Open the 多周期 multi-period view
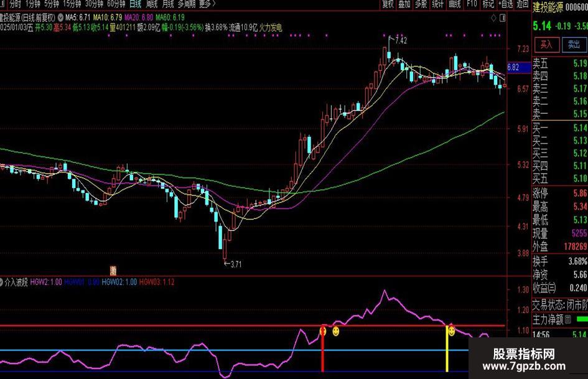 (x=187, y=4)
